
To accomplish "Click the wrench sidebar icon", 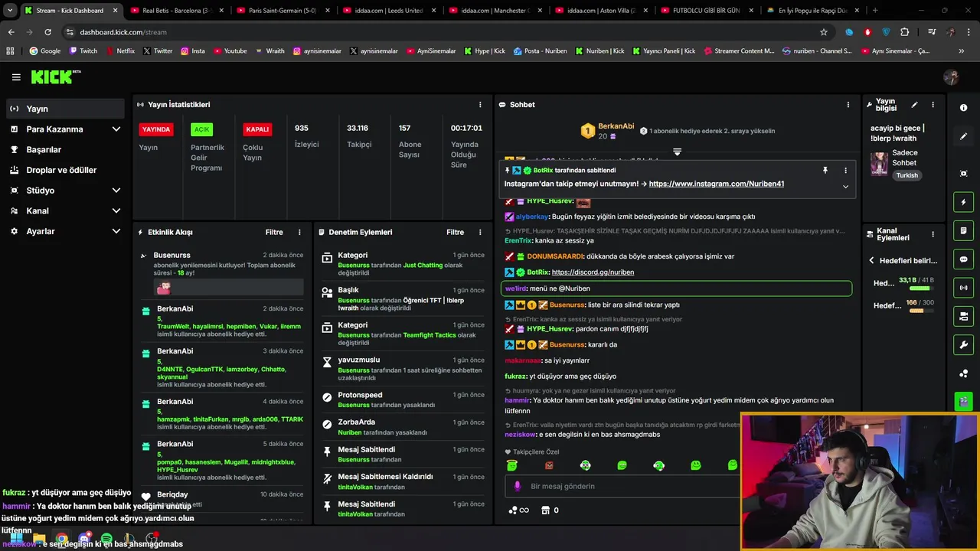I will pos(963,345).
